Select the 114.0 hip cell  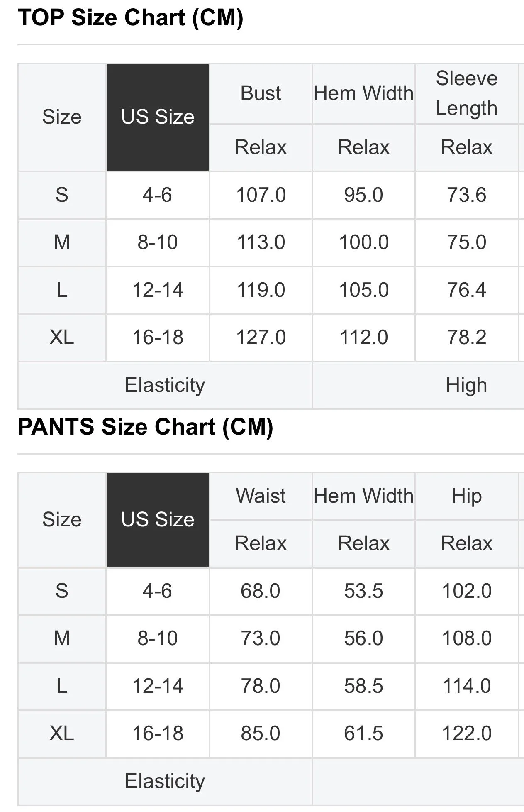click(466, 686)
